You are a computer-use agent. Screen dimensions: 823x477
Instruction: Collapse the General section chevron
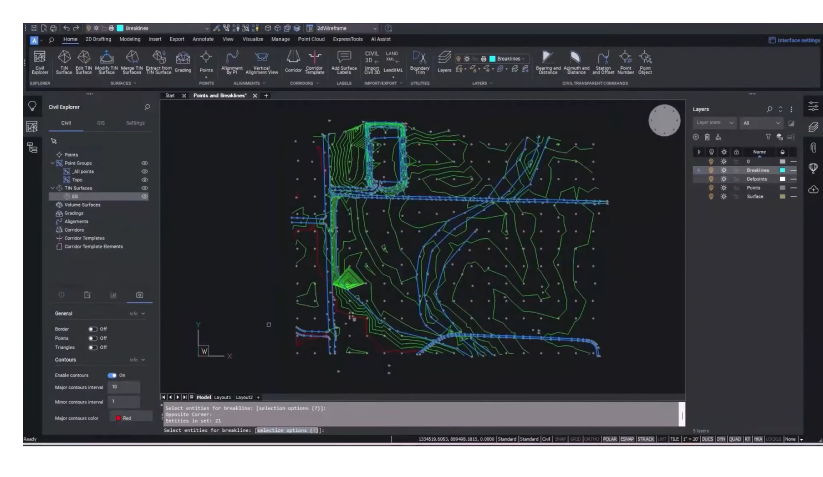tap(143, 314)
